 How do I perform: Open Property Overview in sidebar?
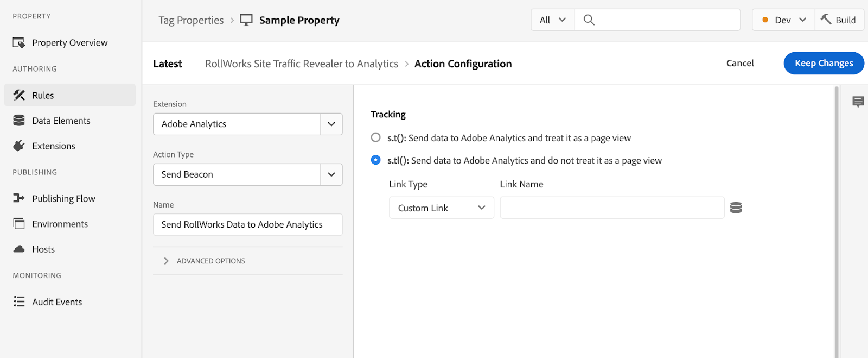point(70,42)
